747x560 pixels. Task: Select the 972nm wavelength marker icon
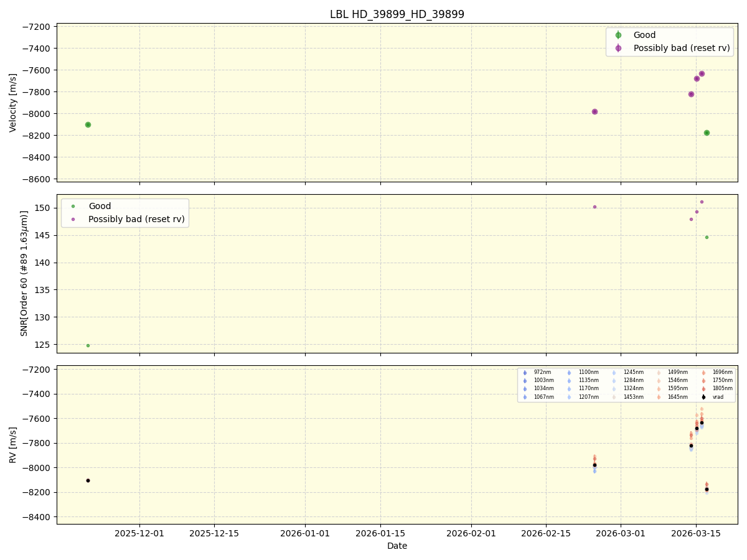point(524,372)
